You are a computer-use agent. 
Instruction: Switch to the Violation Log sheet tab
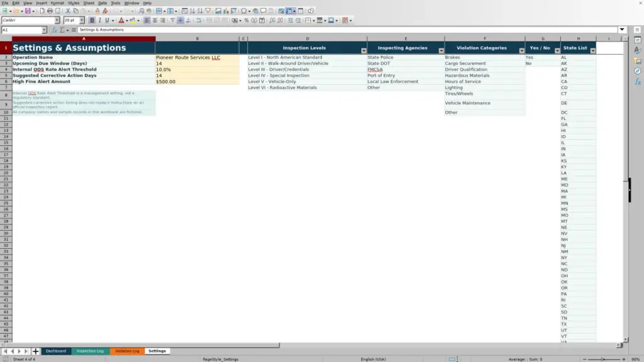coord(127,351)
